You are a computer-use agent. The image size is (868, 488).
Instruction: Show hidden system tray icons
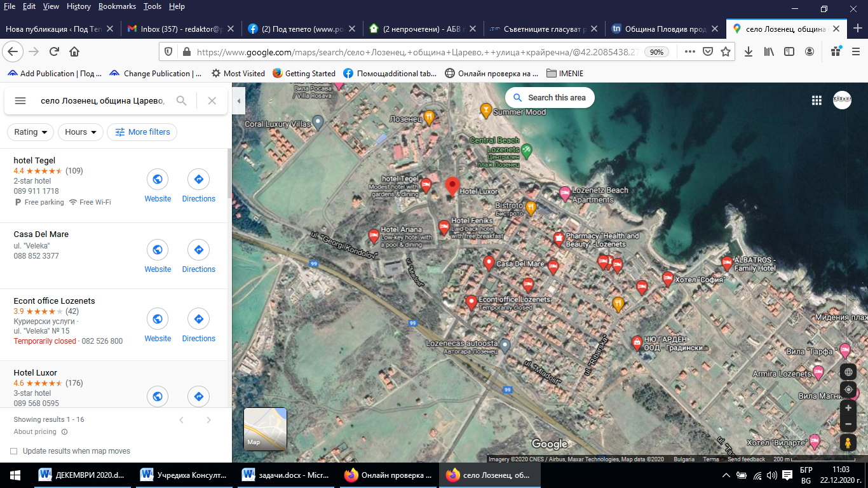tap(726, 475)
